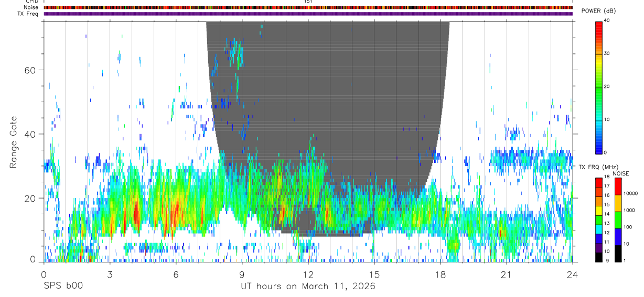The width and height of the screenshot is (644, 297).
Task: Pick the red NOISE legend swatch above 10000
Action: coord(618,186)
